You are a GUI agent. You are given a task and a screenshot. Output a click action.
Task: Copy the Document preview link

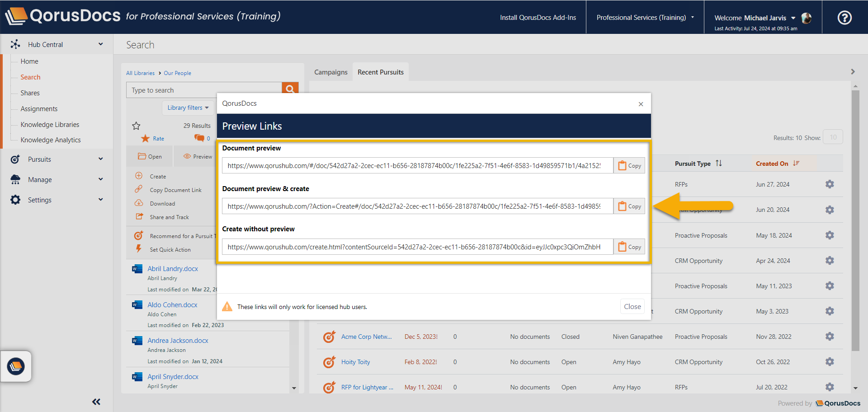point(629,165)
